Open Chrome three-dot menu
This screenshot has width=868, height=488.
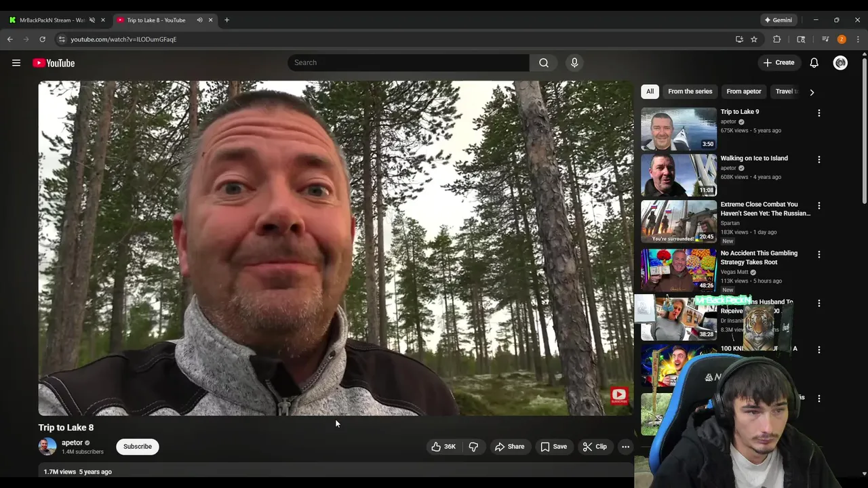pos(858,39)
